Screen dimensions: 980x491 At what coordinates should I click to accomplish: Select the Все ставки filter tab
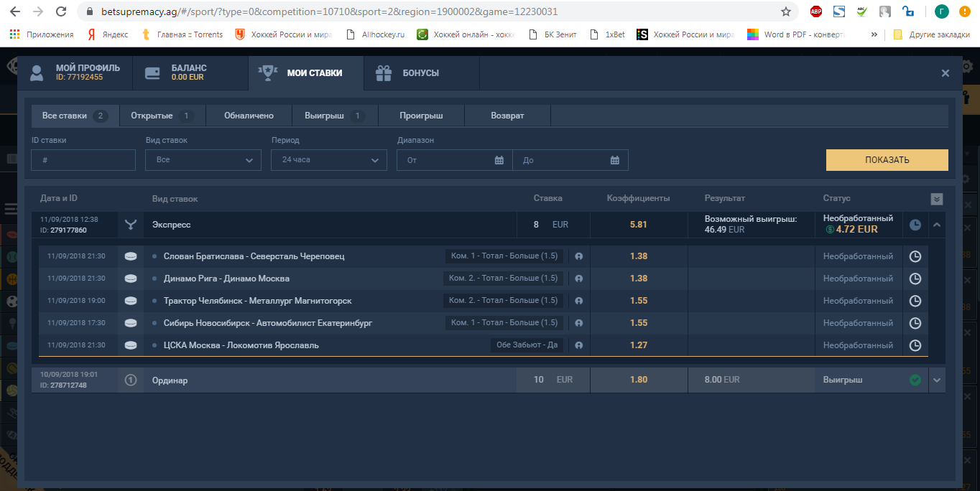tap(75, 116)
